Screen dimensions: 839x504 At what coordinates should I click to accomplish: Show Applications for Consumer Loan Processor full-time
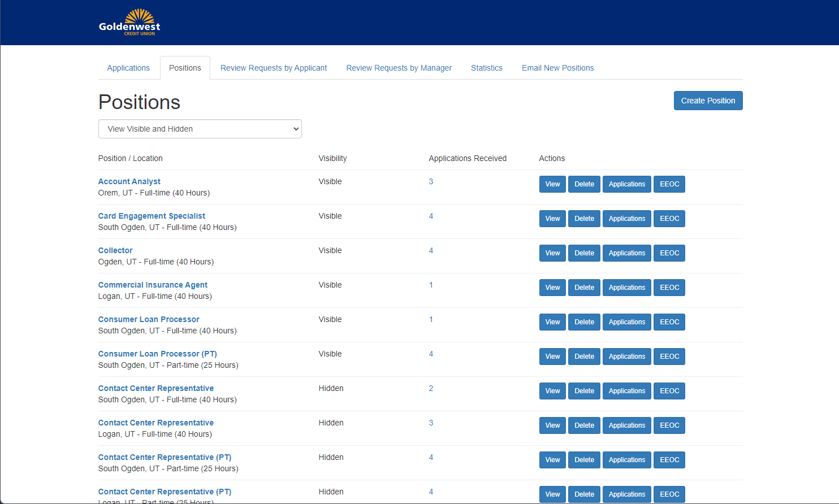[x=626, y=322]
